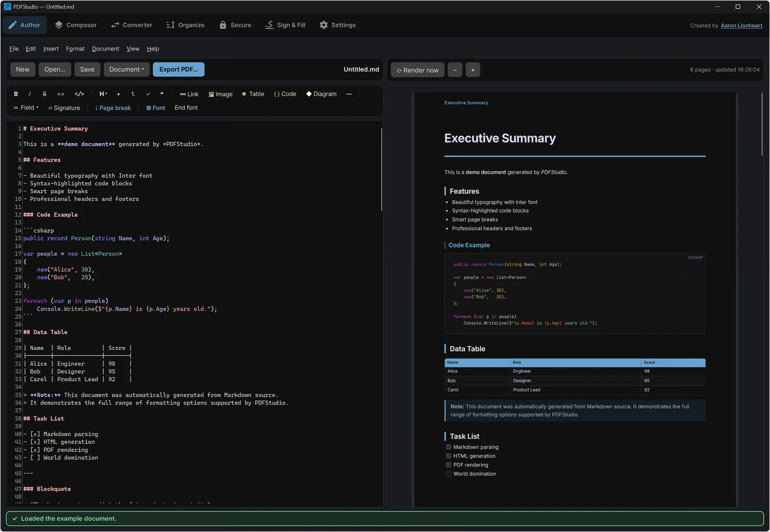Insert a horizontal rule

(x=349, y=94)
